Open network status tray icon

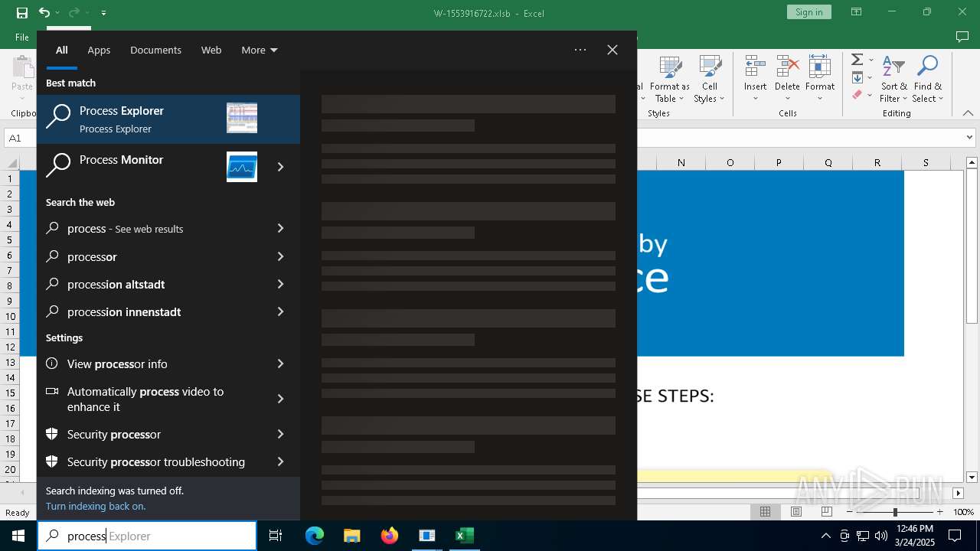[863, 536]
